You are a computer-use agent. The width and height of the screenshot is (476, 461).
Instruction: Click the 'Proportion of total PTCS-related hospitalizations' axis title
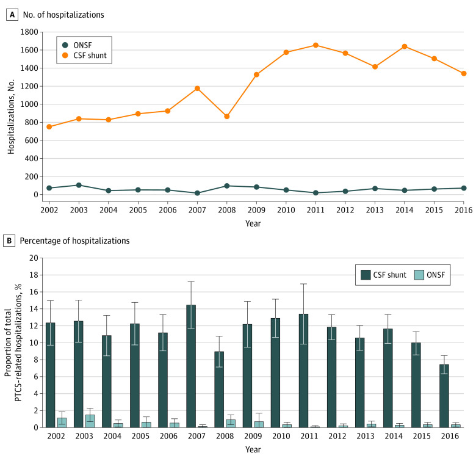(13, 343)
